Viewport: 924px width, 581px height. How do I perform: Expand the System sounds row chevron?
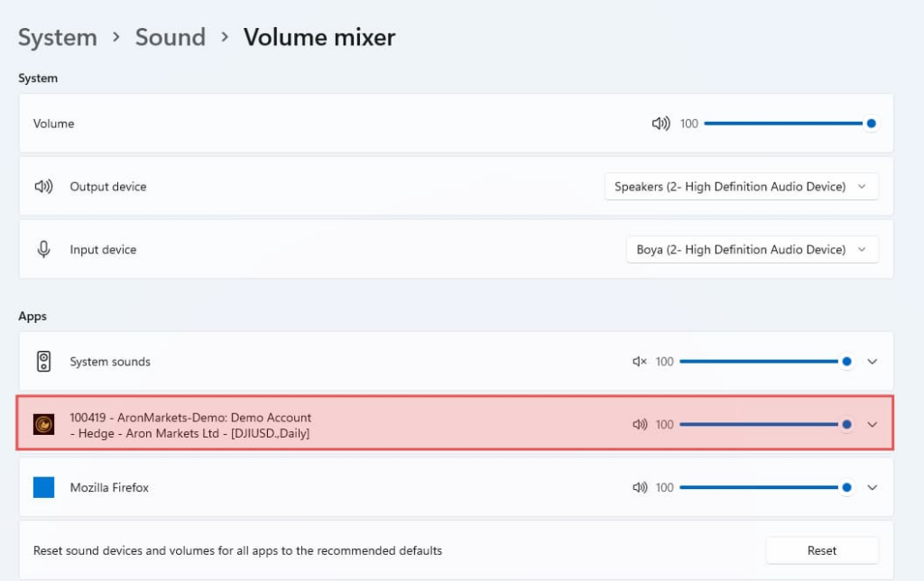pyautogui.click(x=872, y=361)
